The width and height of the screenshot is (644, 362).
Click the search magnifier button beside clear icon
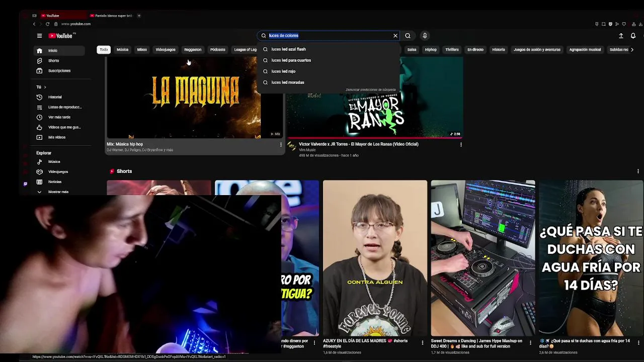[x=408, y=36]
